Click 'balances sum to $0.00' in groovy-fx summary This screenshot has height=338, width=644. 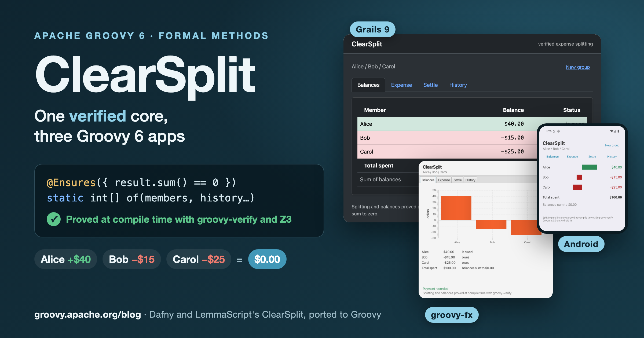coord(478,268)
